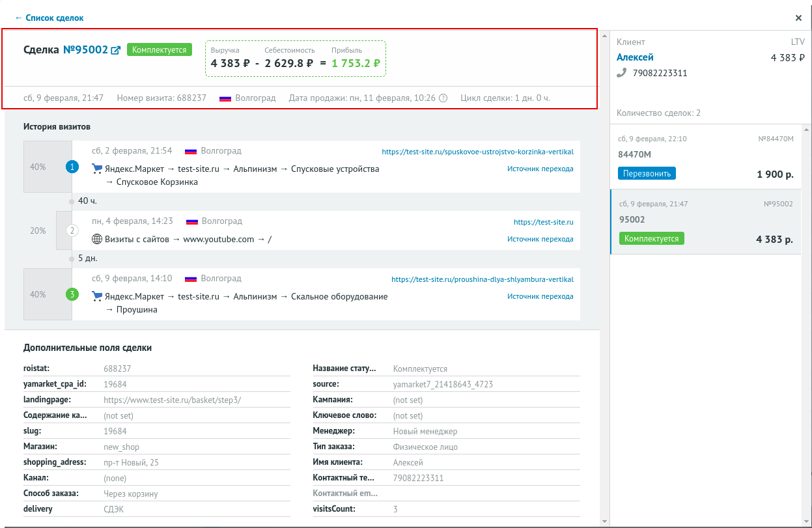Open deal №95002 external link icon
The image size is (812, 528).
point(116,50)
